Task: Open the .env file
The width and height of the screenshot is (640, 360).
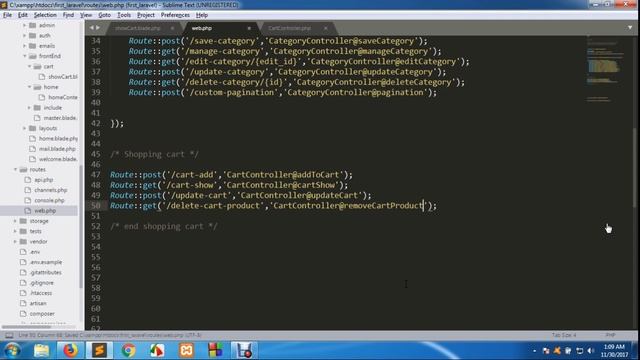Action: point(35,252)
